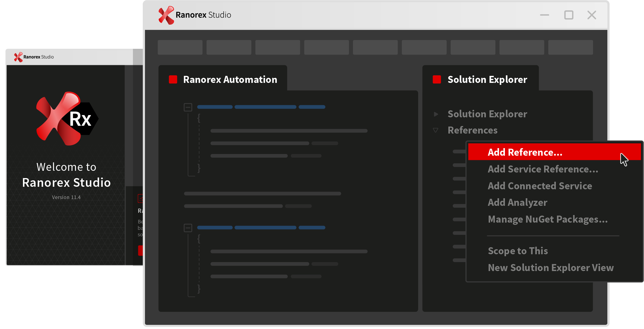Screen dimensions: 644x329
Task: Choose Add Service Reference... menu entry
Action: point(554,169)
